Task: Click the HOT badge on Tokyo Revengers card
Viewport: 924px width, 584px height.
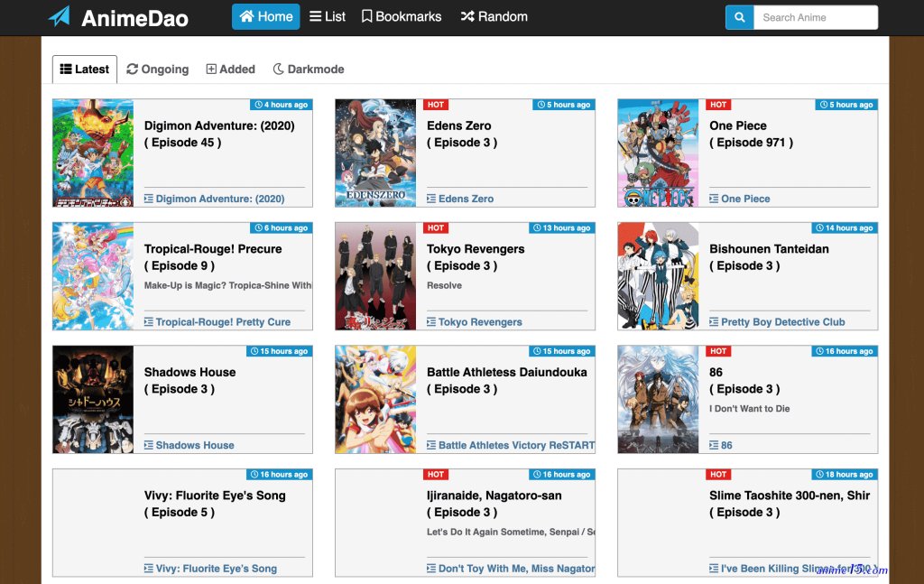Action: [x=436, y=228]
